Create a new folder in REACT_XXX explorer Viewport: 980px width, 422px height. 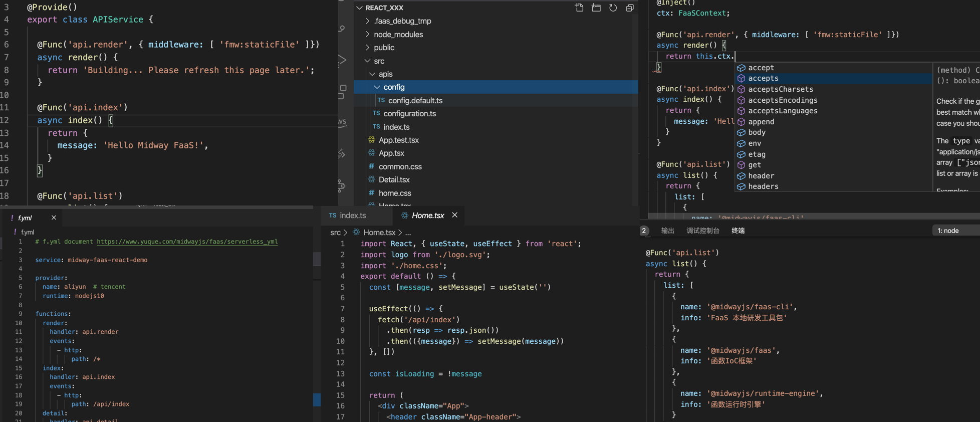coord(596,8)
